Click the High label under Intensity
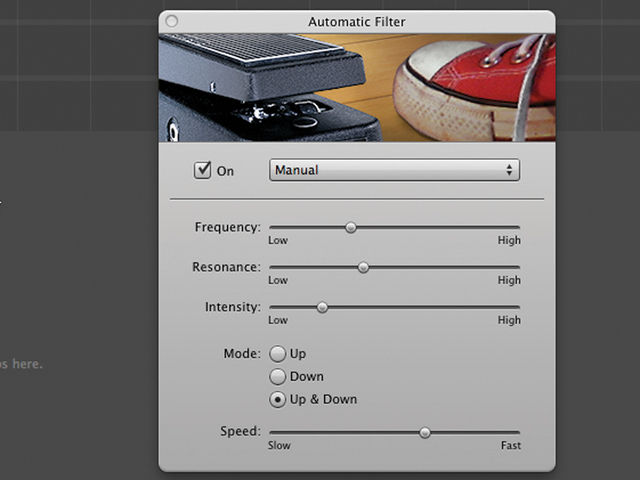 509,320
